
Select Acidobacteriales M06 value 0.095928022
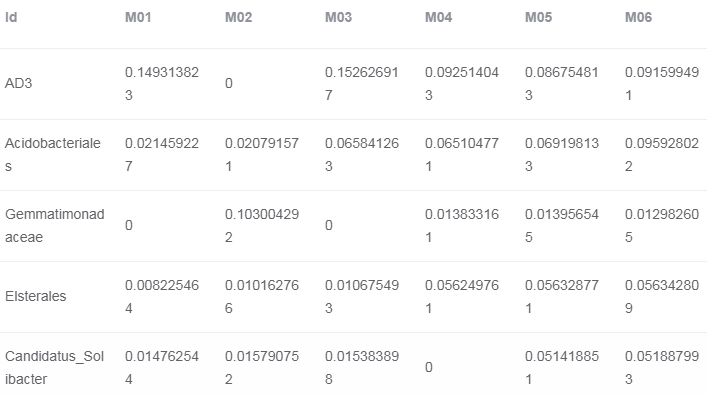tap(662, 155)
